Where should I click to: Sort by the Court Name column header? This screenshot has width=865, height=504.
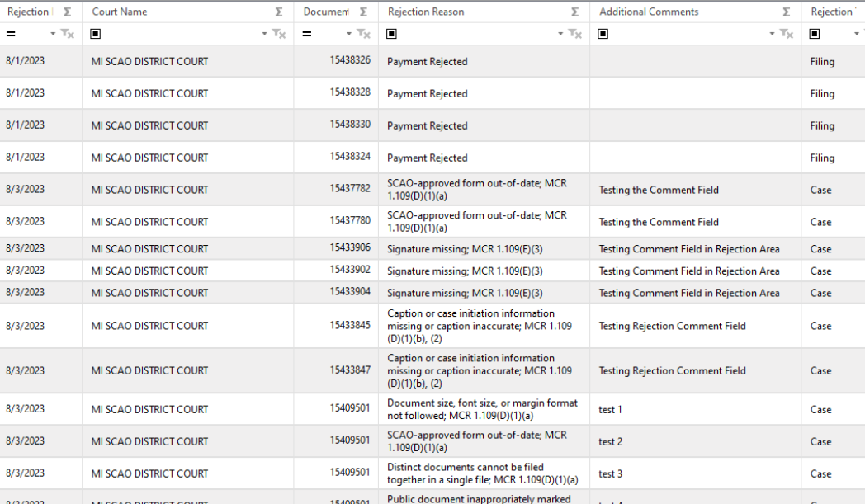pyautogui.click(x=121, y=12)
